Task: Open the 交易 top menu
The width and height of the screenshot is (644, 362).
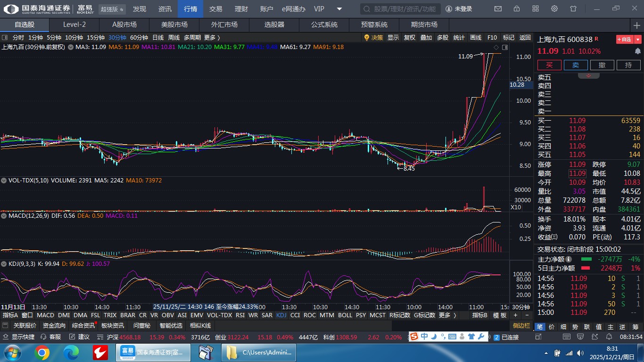Action: tap(216, 9)
